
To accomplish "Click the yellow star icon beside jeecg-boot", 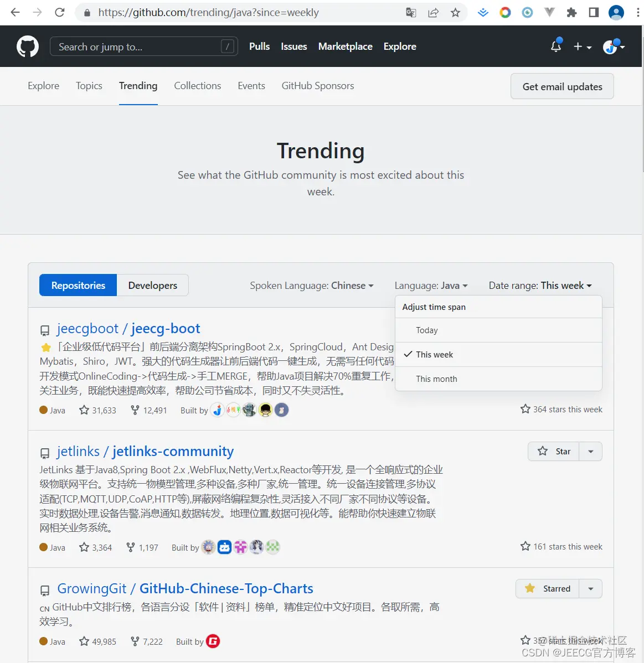I will coord(45,348).
